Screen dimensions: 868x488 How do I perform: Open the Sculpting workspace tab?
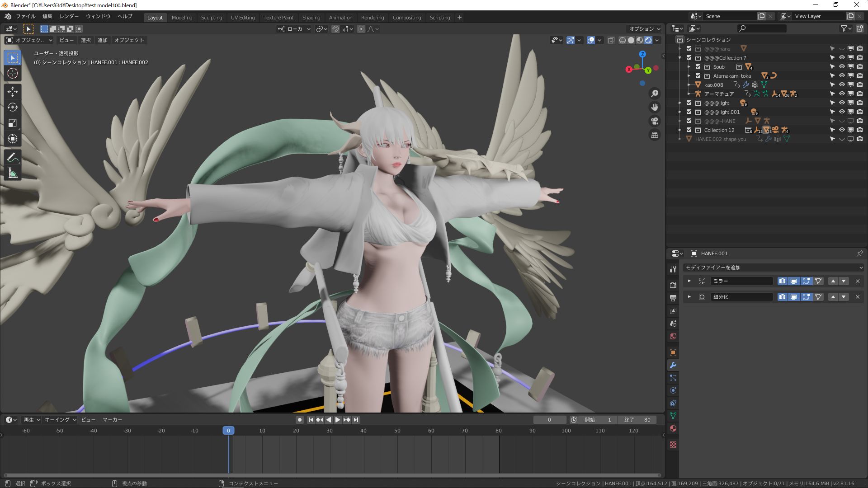point(212,18)
